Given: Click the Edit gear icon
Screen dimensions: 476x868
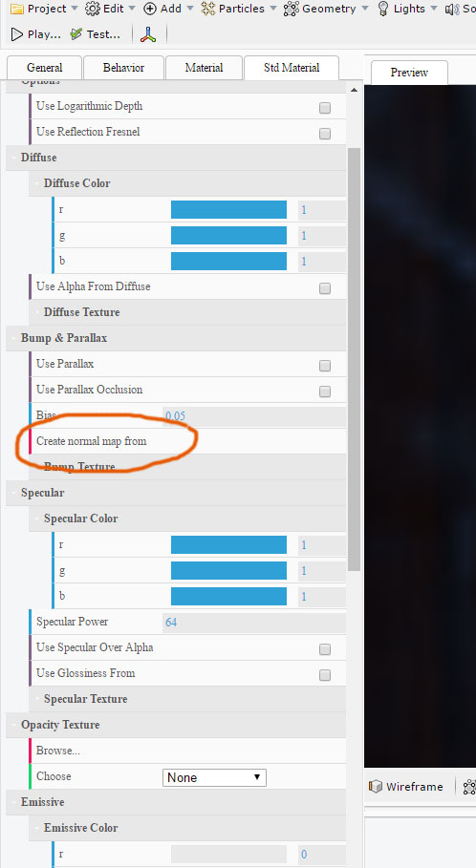Looking at the screenshot, I should click(93, 9).
